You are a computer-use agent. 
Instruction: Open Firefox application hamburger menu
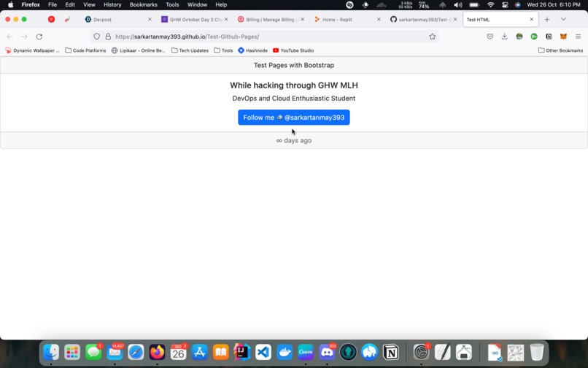coord(578,37)
